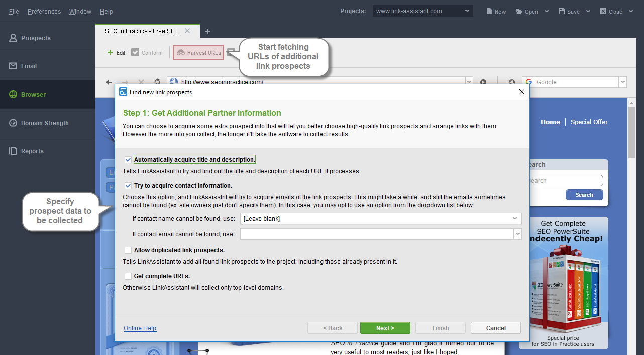
Task: Reload the current browser page
Action: (x=157, y=82)
